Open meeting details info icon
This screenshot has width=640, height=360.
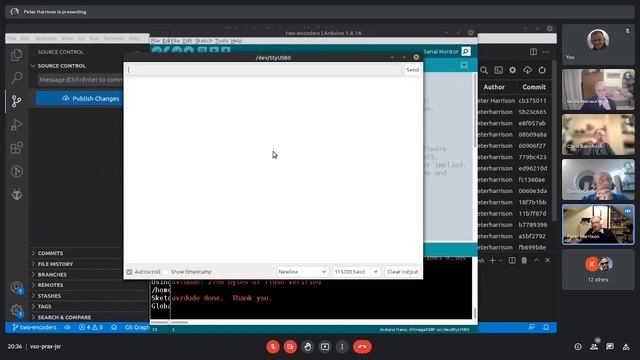(x=578, y=347)
